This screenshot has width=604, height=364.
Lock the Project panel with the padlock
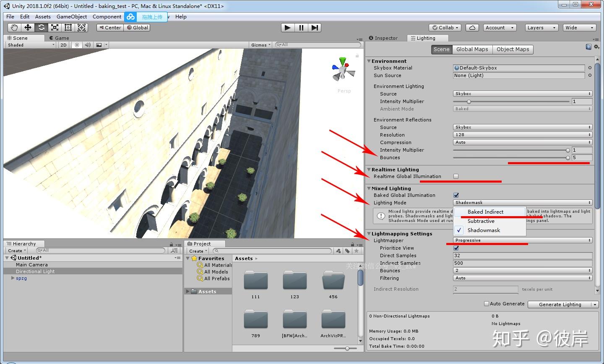point(351,244)
